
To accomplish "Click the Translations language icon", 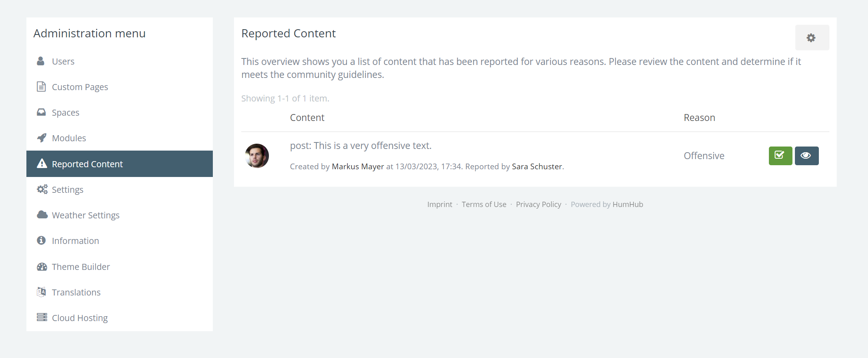I will coord(41,292).
